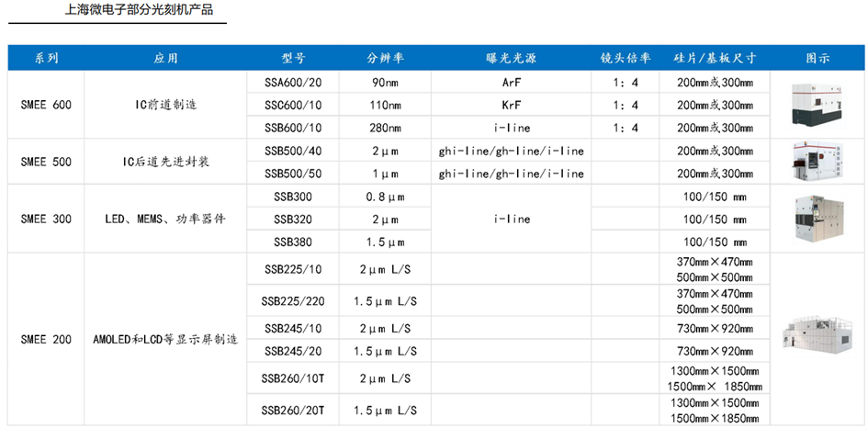Viewport: 868px width, 428px height.
Task: Click the LED、MEMS、功率器件 cell
Action: 166,220
